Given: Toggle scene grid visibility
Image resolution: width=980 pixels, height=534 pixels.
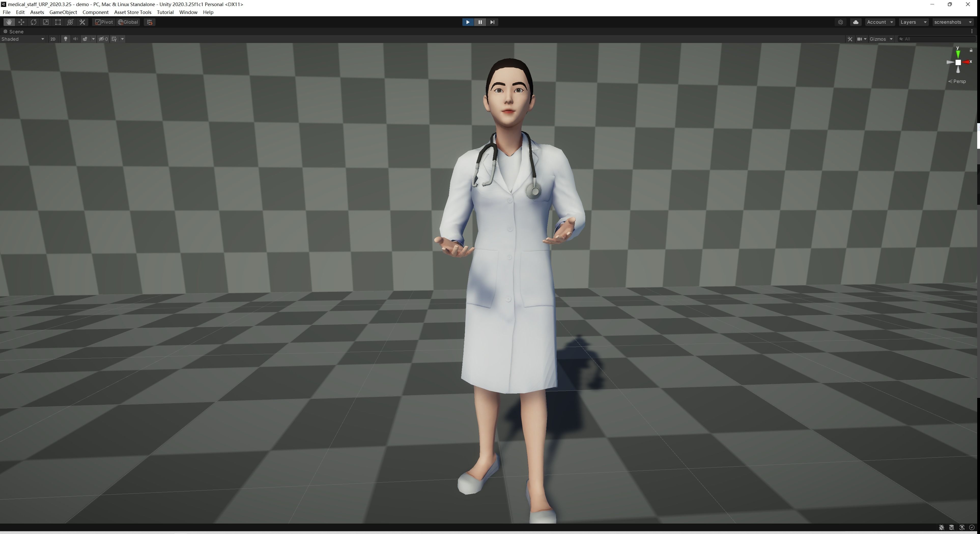Looking at the screenshot, I should click(x=114, y=39).
